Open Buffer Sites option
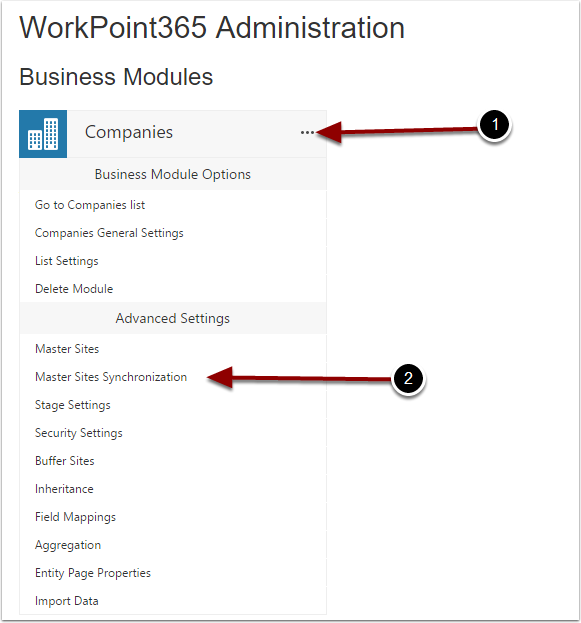This screenshot has height=623, width=581. point(65,461)
